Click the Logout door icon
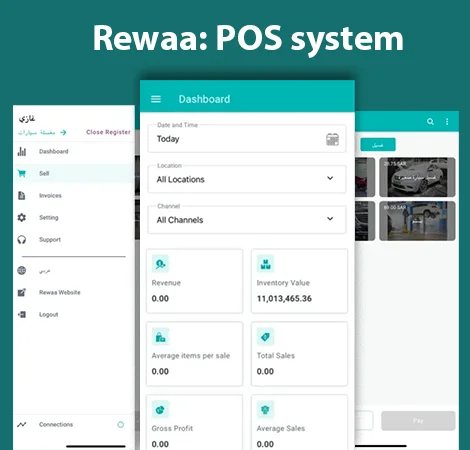Viewport: 470px width, 450px height. pyautogui.click(x=22, y=314)
